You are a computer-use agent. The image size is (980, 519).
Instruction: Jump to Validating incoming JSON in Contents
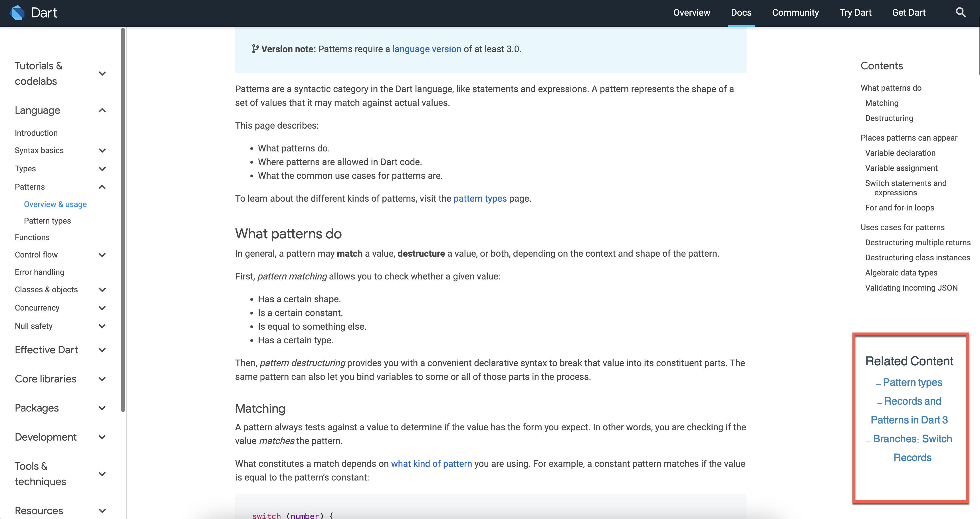tap(911, 288)
